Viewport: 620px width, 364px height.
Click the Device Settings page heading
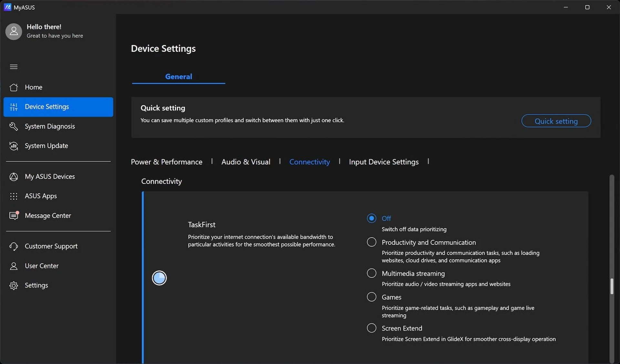pos(163,48)
